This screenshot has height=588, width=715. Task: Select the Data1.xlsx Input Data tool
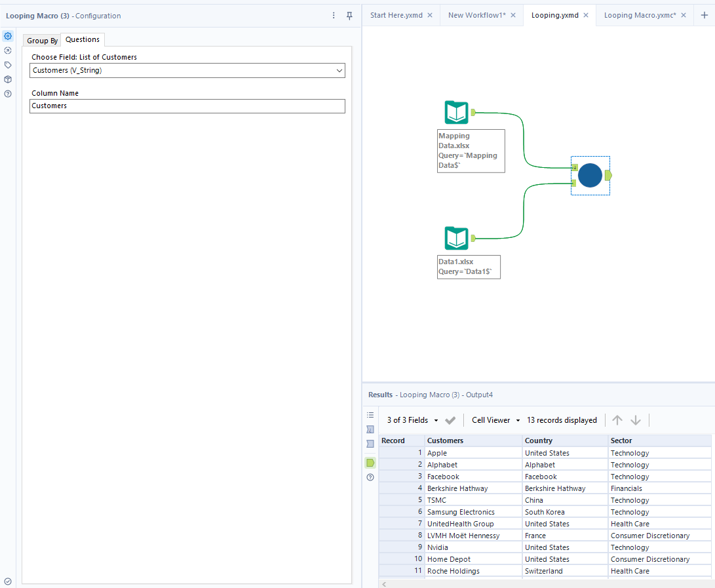pos(456,239)
